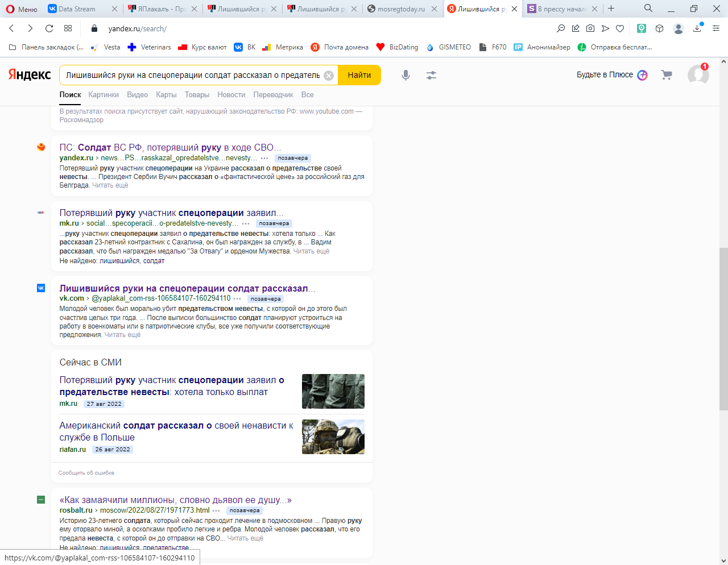
Task: Open the Курс валют bookmark
Action: tap(202, 47)
